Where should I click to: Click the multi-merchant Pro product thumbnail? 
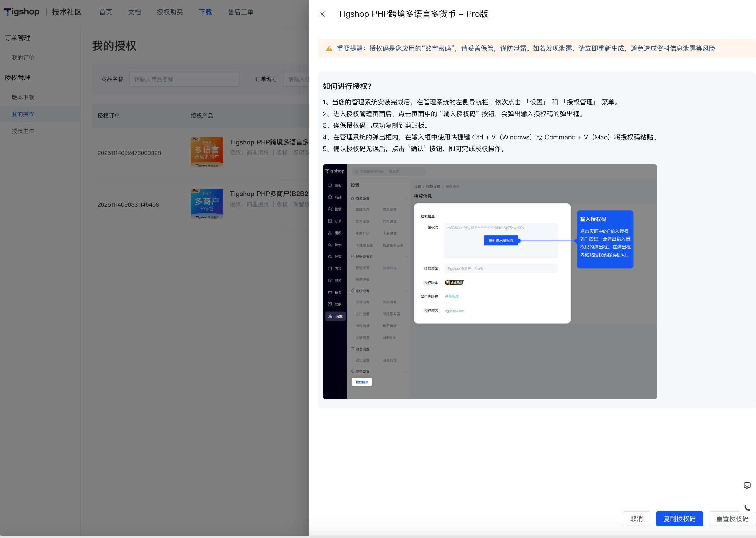(207, 204)
